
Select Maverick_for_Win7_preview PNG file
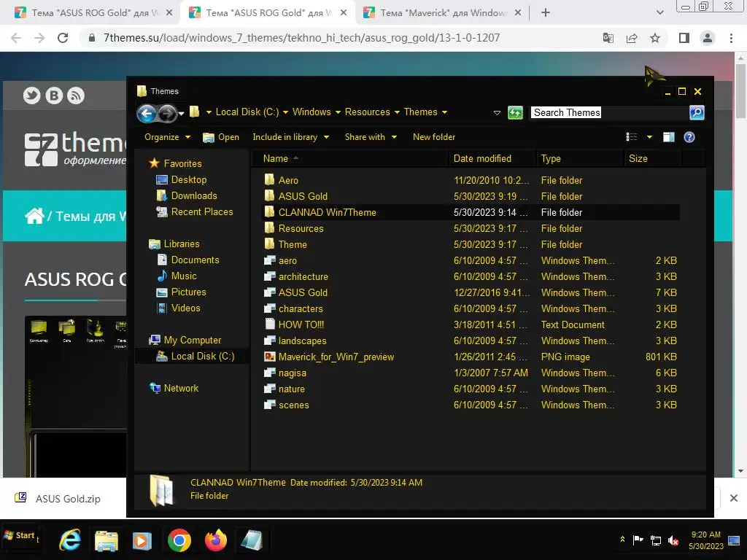[x=471, y=357]
